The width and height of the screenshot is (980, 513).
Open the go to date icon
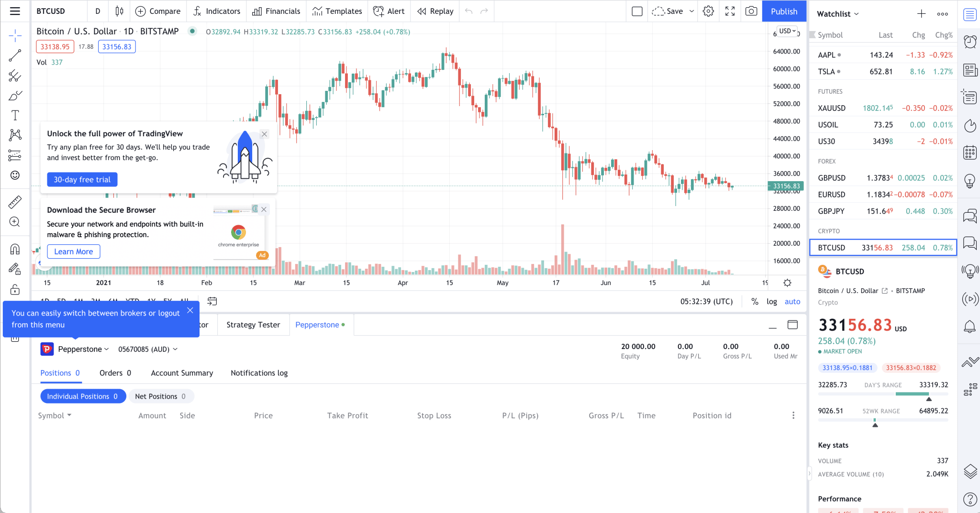point(212,301)
